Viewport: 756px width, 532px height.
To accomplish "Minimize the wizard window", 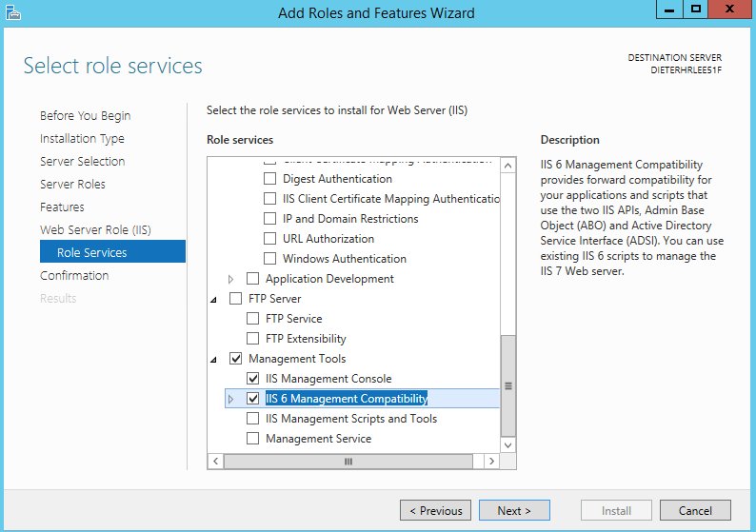I will click(x=669, y=10).
